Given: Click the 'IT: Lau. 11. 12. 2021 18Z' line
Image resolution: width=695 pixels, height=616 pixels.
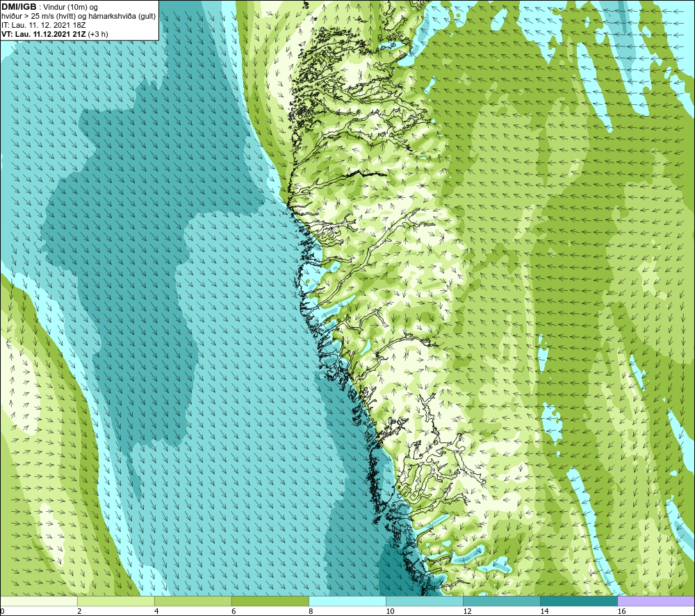Looking at the screenshot, I should click(x=43, y=25).
